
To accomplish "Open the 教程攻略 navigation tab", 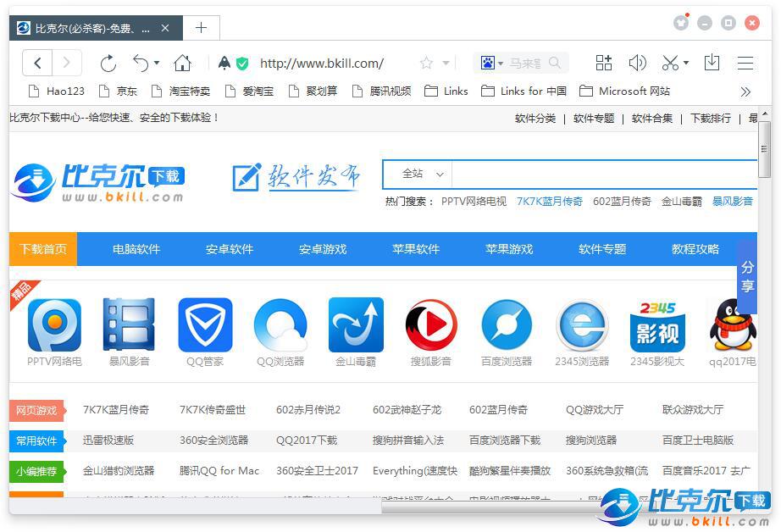I will click(x=695, y=249).
